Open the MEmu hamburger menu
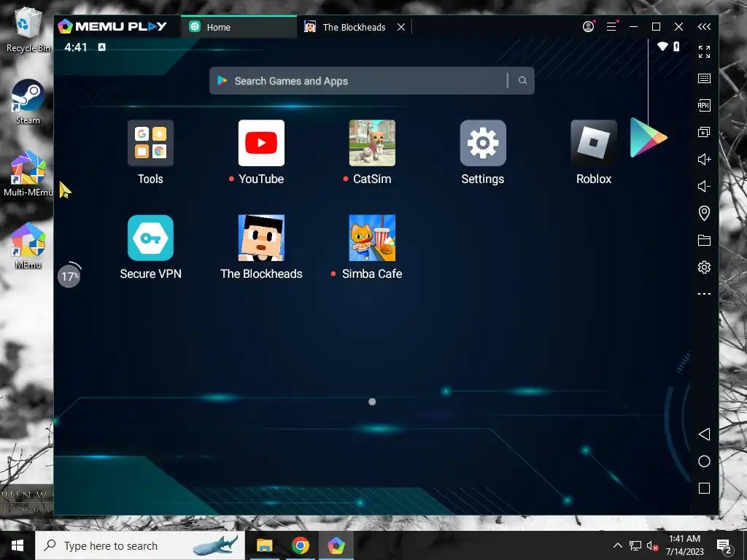Viewport: 747px width, 560px height. coord(611,27)
